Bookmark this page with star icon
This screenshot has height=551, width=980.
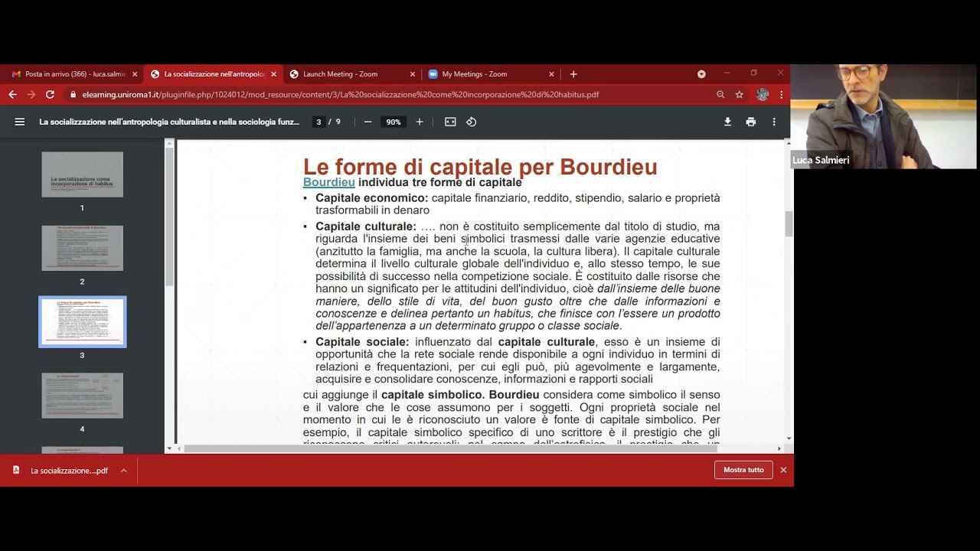click(739, 94)
